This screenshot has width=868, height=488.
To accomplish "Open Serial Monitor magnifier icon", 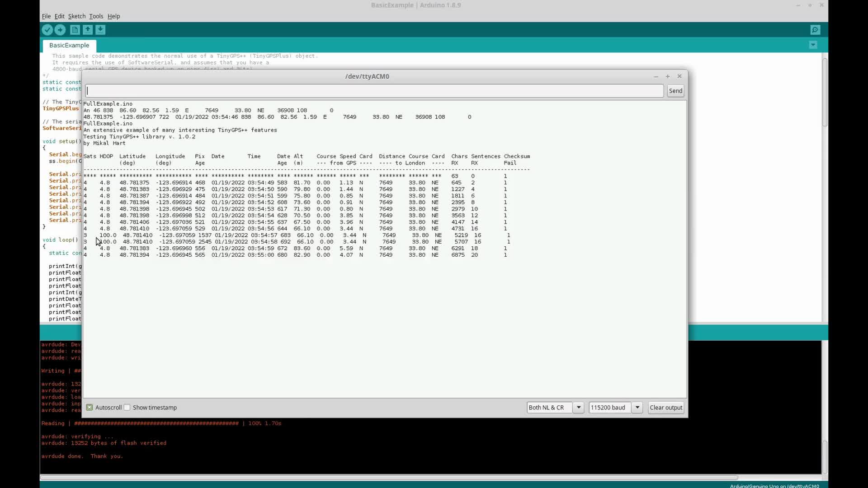I will [x=815, y=30].
